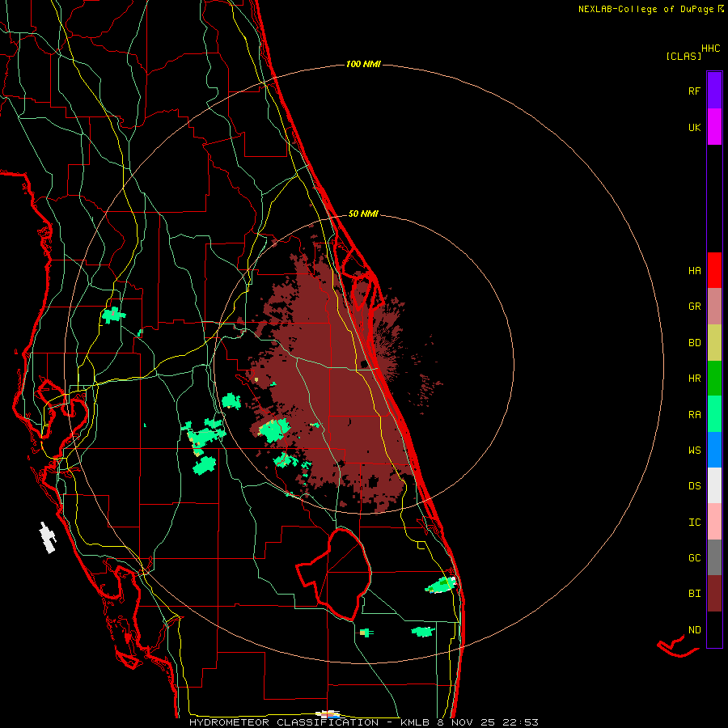Click the IC legend label
Viewport: 728px width, 728px height.
pyautogui.click(x=694, y=523)
